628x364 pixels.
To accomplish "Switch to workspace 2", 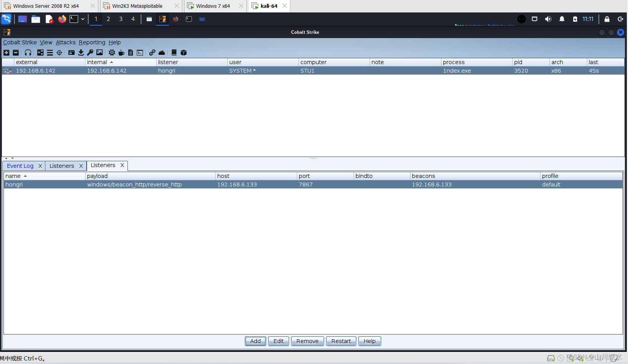I will coord(108,19).
